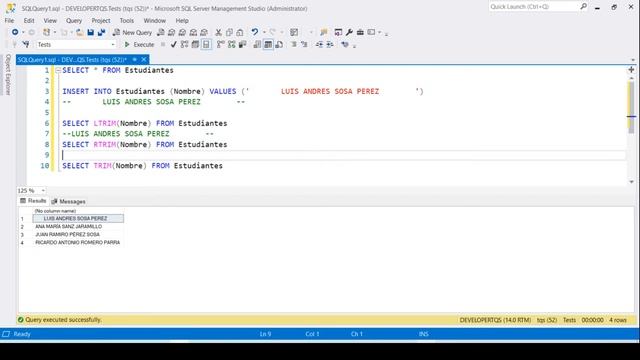Click the Change Connection icon
Image resolution: width=640 pixels, height=360 pixels.
point(26,44)
